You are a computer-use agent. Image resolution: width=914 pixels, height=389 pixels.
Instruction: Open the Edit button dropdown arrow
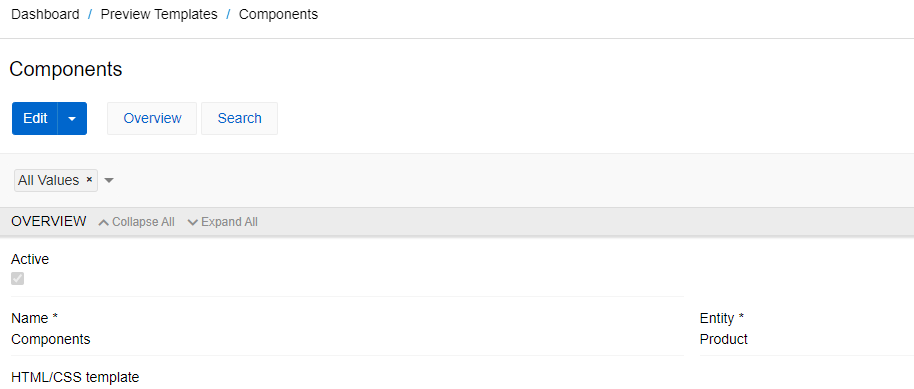tap(72, 118)
